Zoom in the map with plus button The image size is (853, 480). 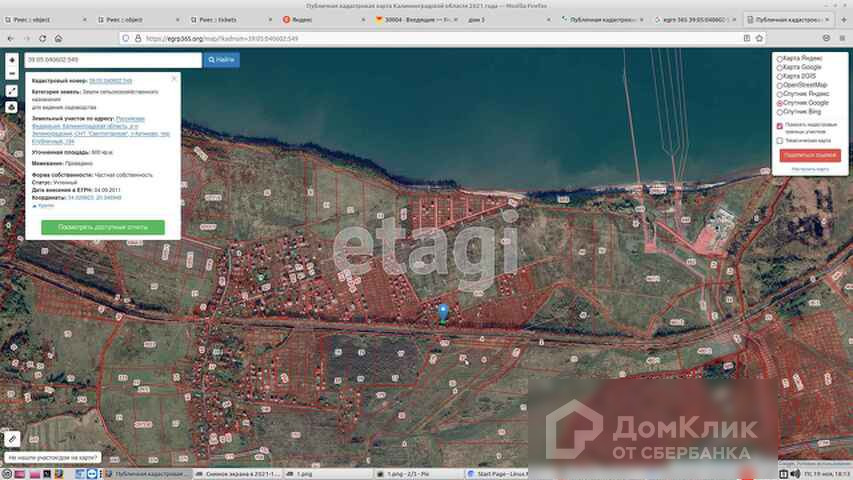click(11, 60)
